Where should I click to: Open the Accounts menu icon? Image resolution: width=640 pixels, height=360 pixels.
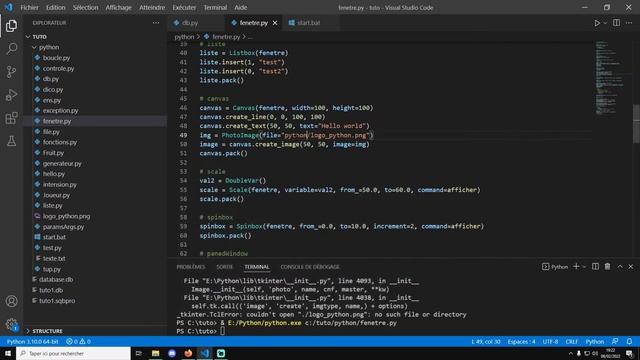(x=11, y=301)
